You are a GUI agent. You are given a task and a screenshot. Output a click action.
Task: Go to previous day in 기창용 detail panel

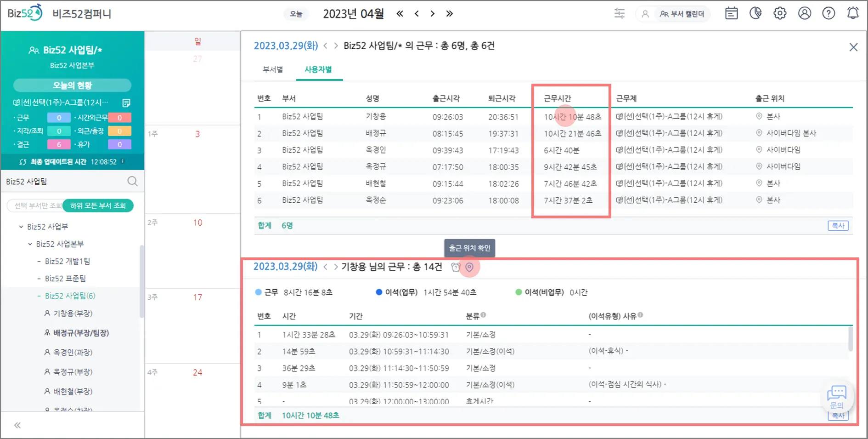[325, 267]
